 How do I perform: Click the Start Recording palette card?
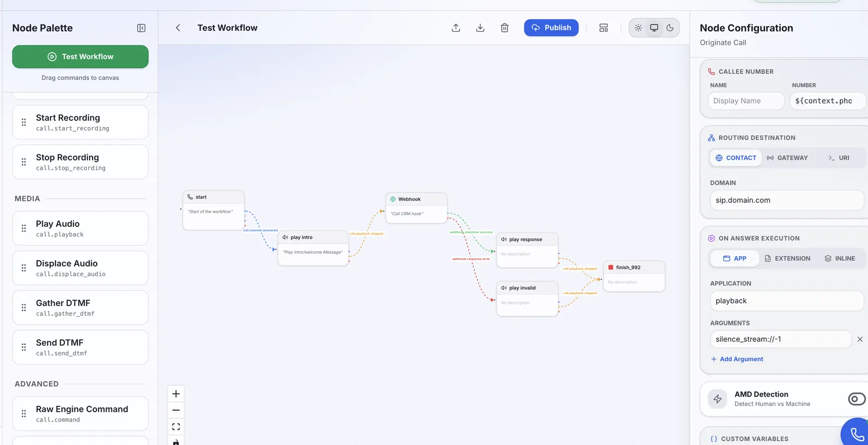(80, 123)
